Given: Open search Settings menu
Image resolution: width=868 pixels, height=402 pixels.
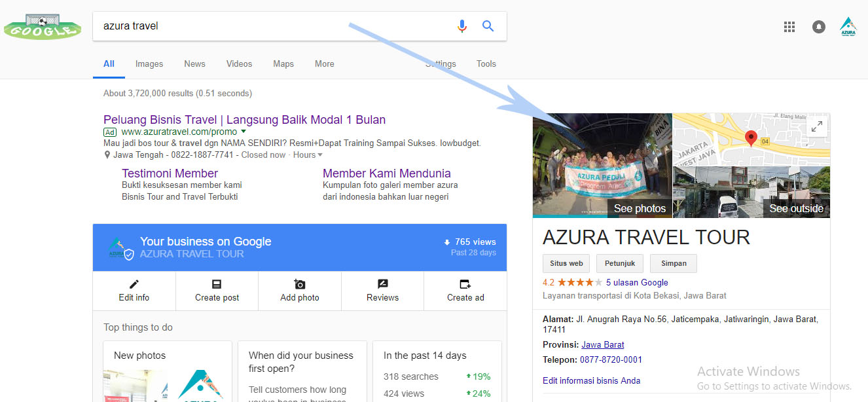Looking at the screenshot, I should 441,64.
